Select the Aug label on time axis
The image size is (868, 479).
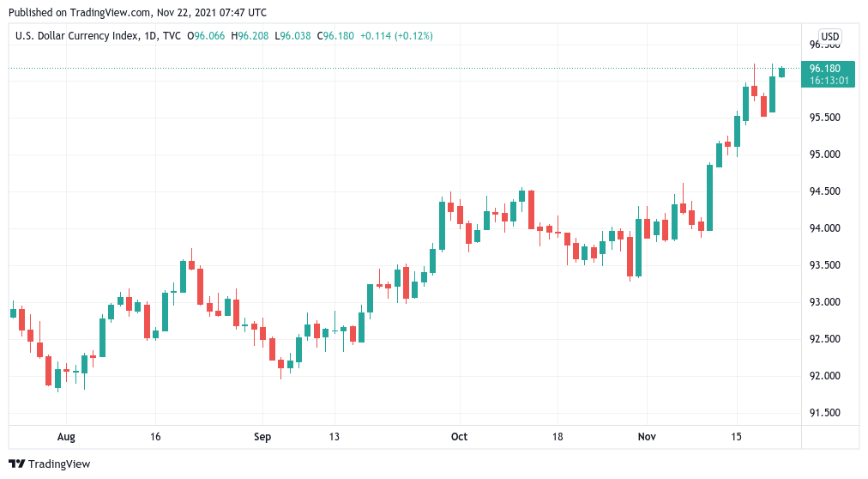click(66, 437)
